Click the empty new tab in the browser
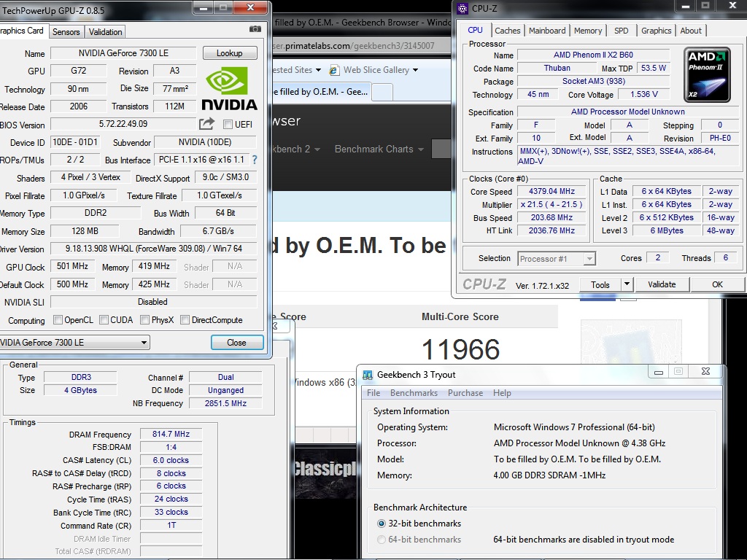Screen dimensions: 747x560 coord(382,91)
